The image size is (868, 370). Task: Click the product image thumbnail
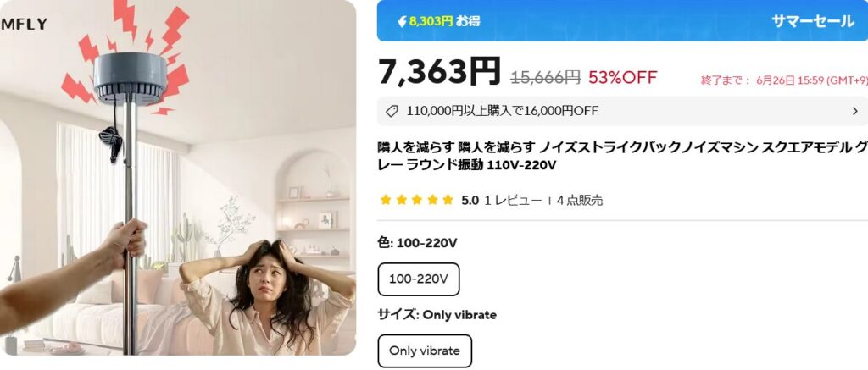point(178,178)
